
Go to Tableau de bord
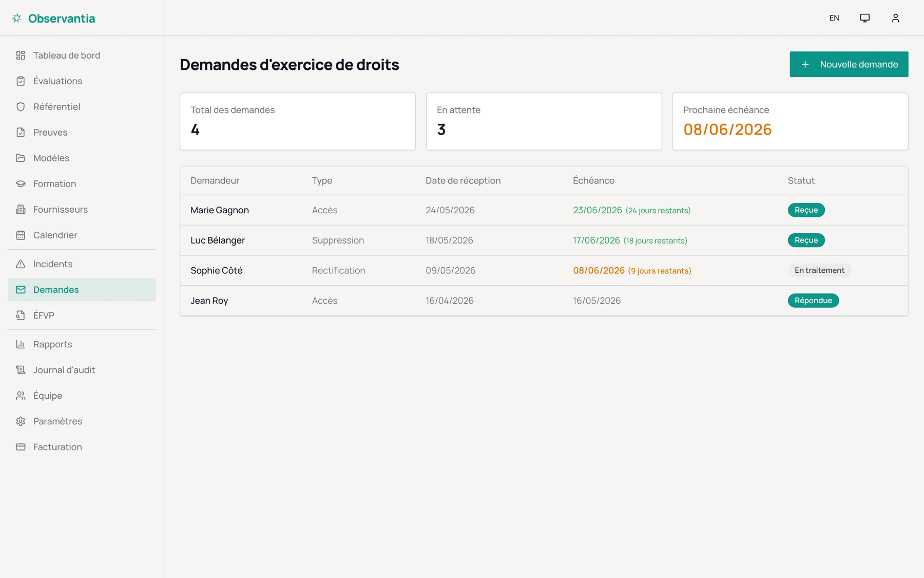82,55
